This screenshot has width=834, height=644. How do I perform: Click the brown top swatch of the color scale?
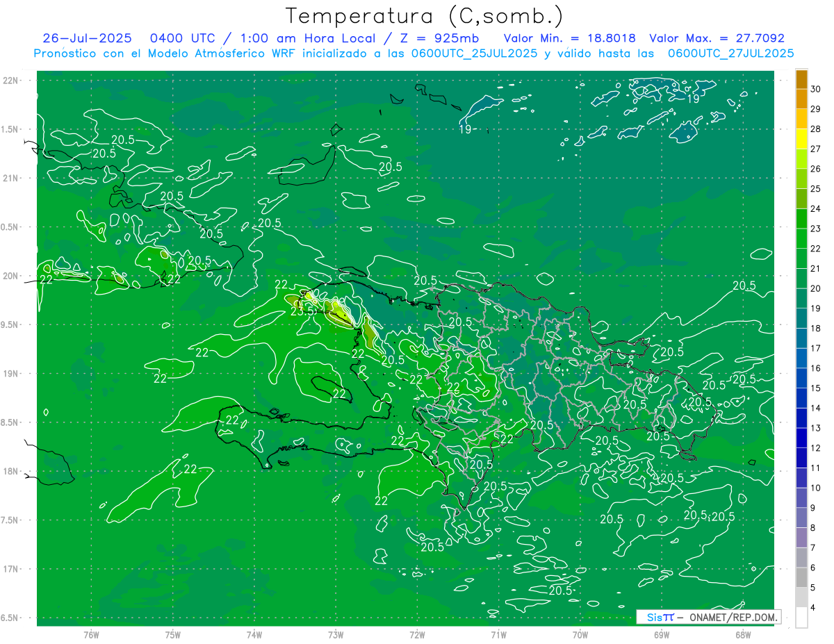pyautogui.click(x=801, y=80)
